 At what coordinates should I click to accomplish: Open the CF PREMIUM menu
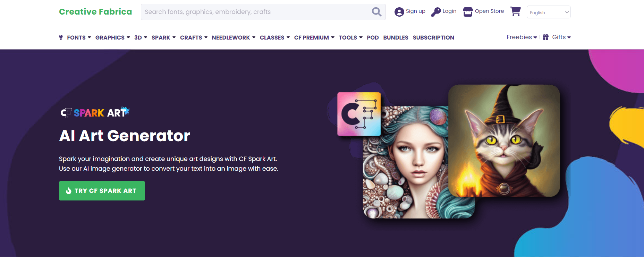312,37
